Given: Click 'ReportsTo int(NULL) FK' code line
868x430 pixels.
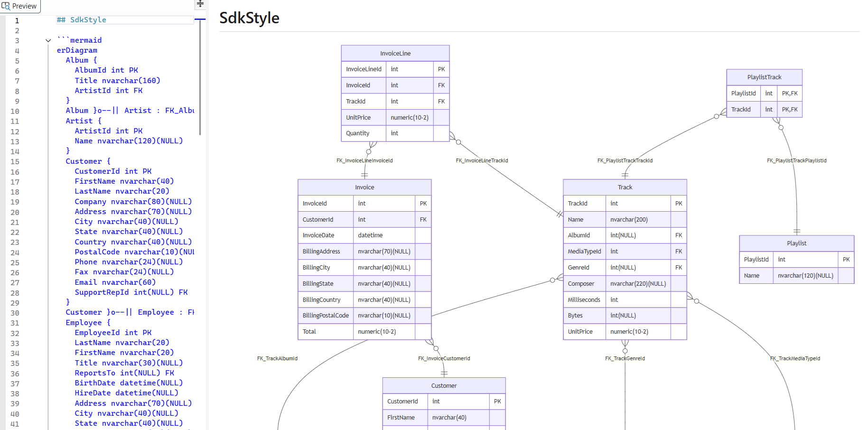Looking at the screenshot, I should click(x=124, y=373).
